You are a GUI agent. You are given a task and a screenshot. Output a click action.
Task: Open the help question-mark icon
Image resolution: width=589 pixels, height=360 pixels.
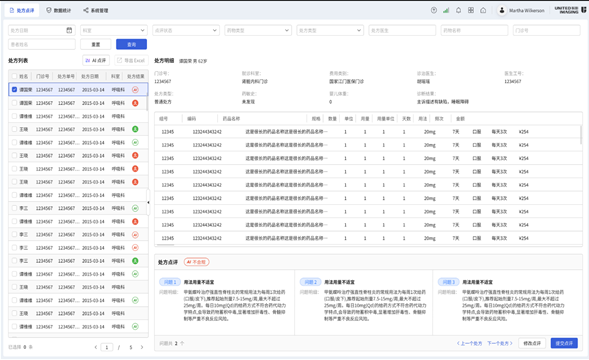click(434, 11)
